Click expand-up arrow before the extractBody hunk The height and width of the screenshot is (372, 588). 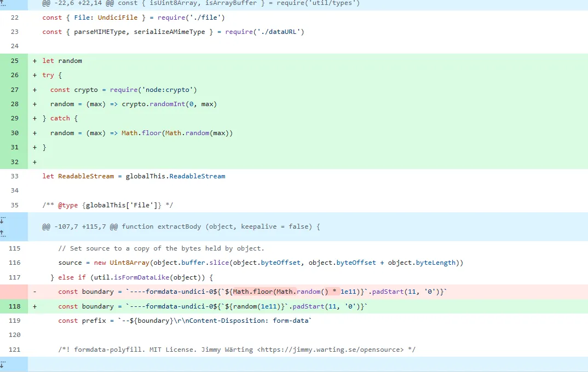[3, 233]
